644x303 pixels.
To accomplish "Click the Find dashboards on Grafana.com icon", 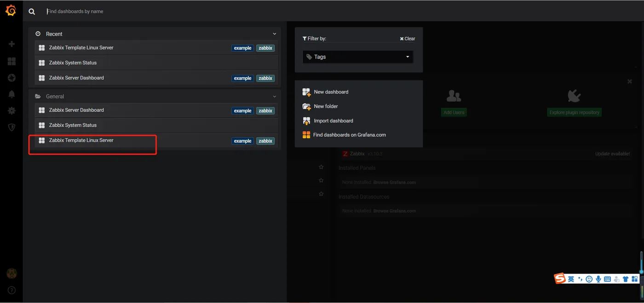I will tap(306, 135).
